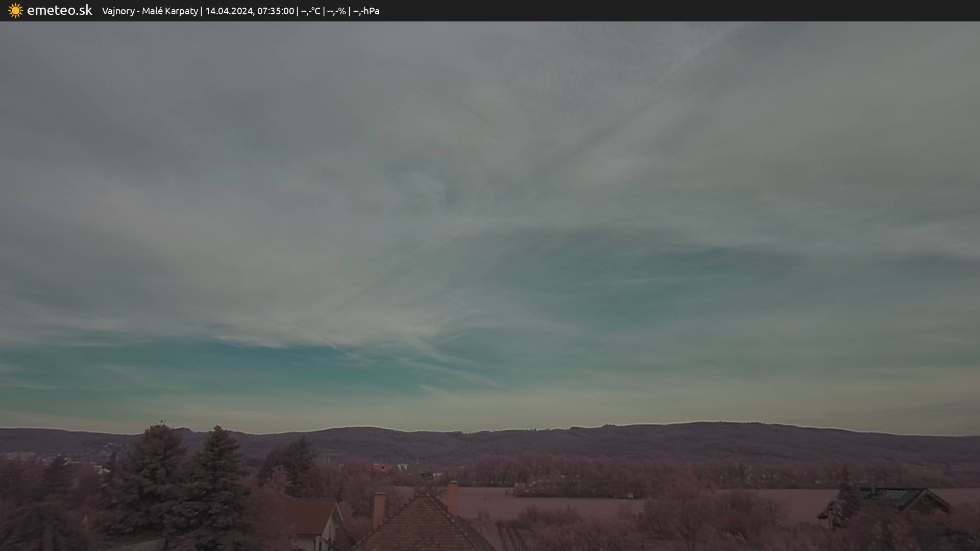Image resolution: width=980 pixels, height=551 pixels.
Task: Click the 07:35:00 timestamp
Action: pos(276,11)
